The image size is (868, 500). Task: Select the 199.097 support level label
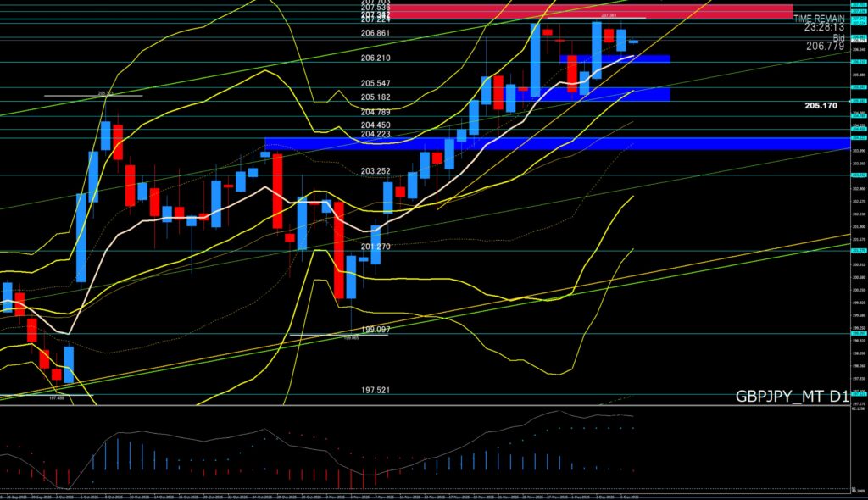375,329
